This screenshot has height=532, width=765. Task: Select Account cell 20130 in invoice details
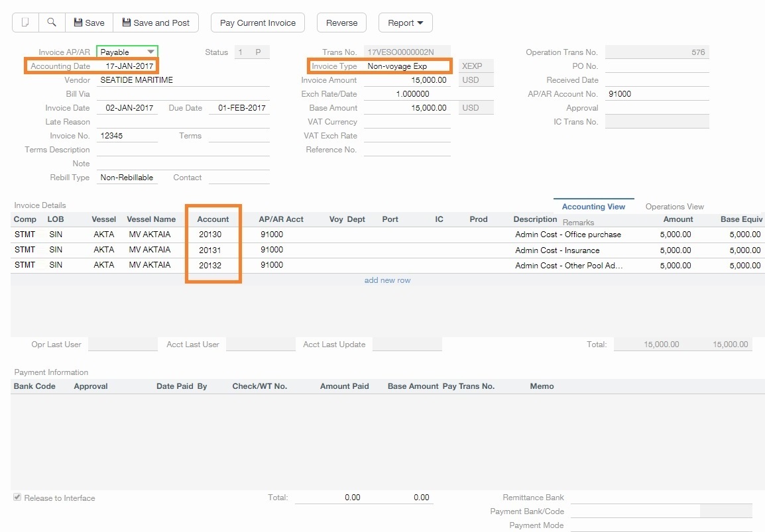pyautogui.click(x=212, y=236)
